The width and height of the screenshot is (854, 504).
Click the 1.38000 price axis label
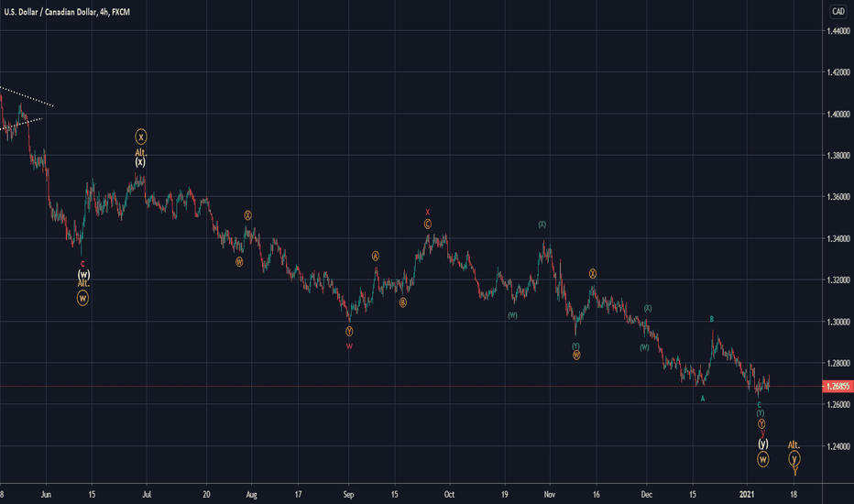point(838,155)
